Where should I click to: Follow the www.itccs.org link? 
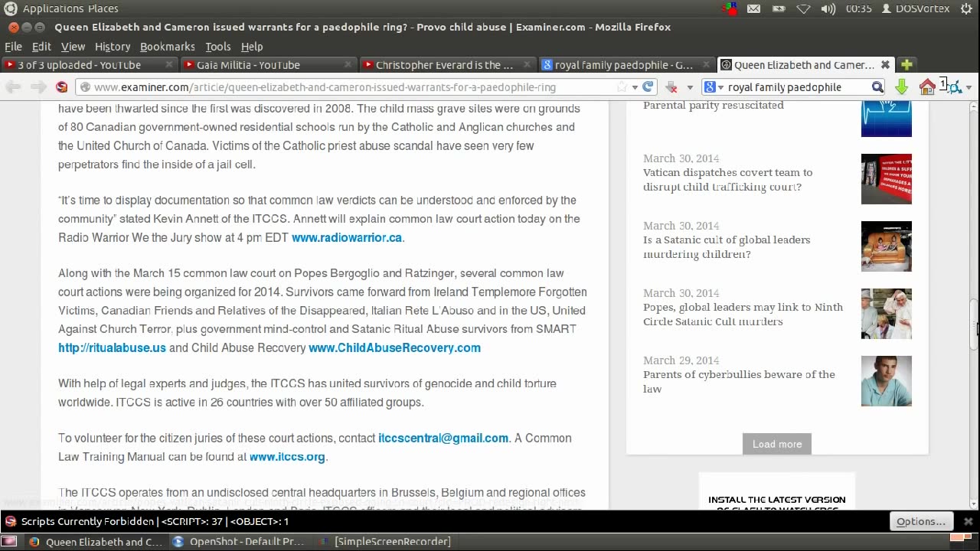[x=287, y=457]
